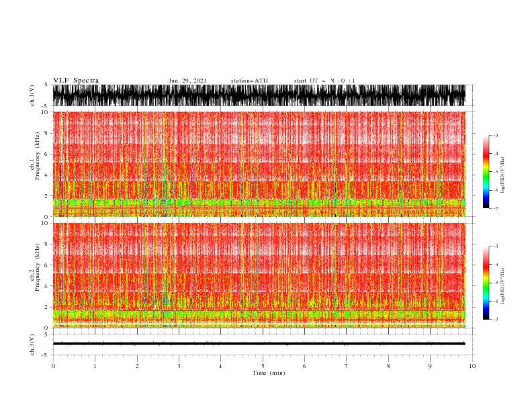Click the "8" kHz tick on ch.1 frequency axis

(46, 133)
